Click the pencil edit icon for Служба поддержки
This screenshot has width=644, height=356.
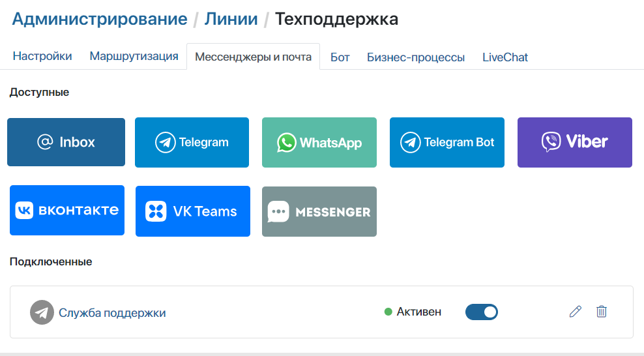pos(576,312)
